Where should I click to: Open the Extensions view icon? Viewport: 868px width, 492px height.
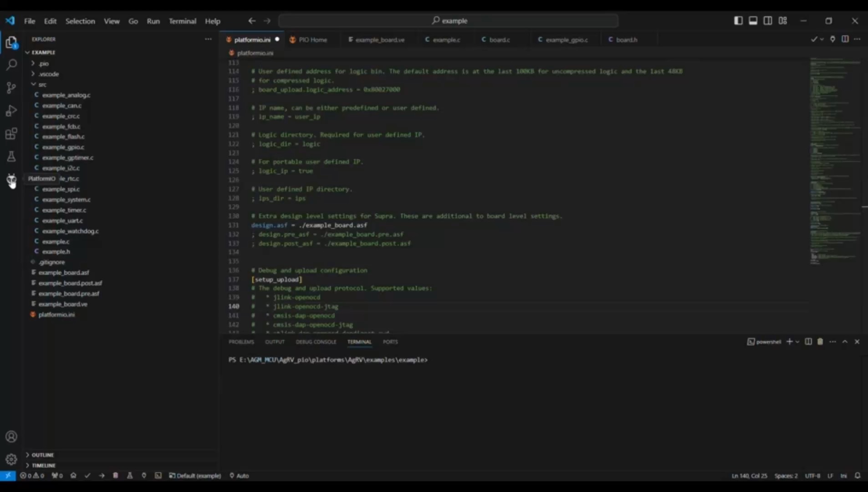coord(11,133)
